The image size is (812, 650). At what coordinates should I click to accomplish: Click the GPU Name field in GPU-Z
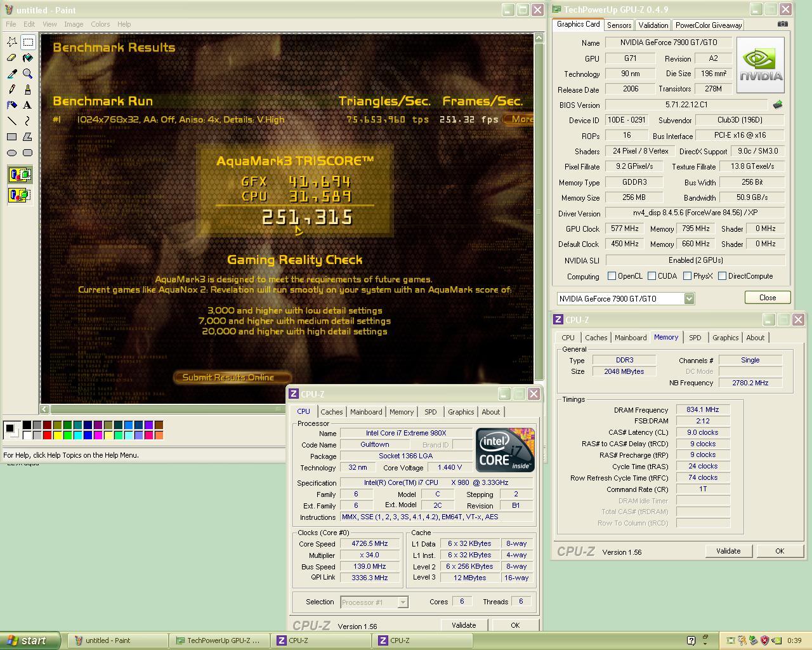pyautogui.click(x=667, y=43)
